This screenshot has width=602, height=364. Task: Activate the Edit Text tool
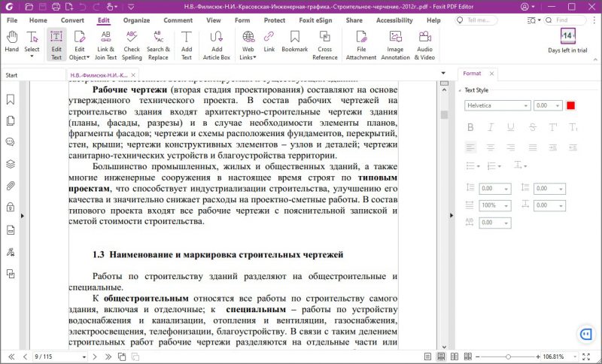click(x=56, y=45)
